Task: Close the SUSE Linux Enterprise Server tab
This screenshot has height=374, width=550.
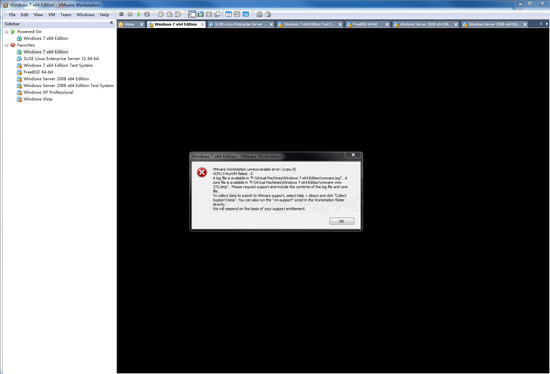Action: (271, 24)
